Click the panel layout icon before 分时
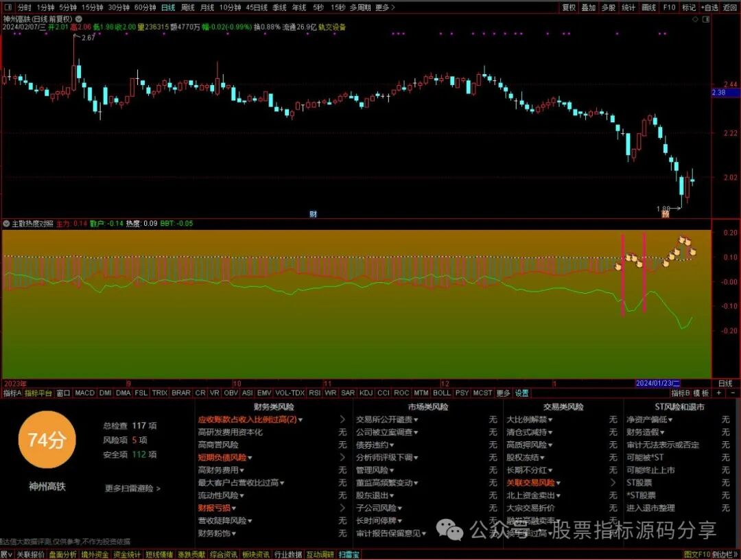 (x=8, y=7)
